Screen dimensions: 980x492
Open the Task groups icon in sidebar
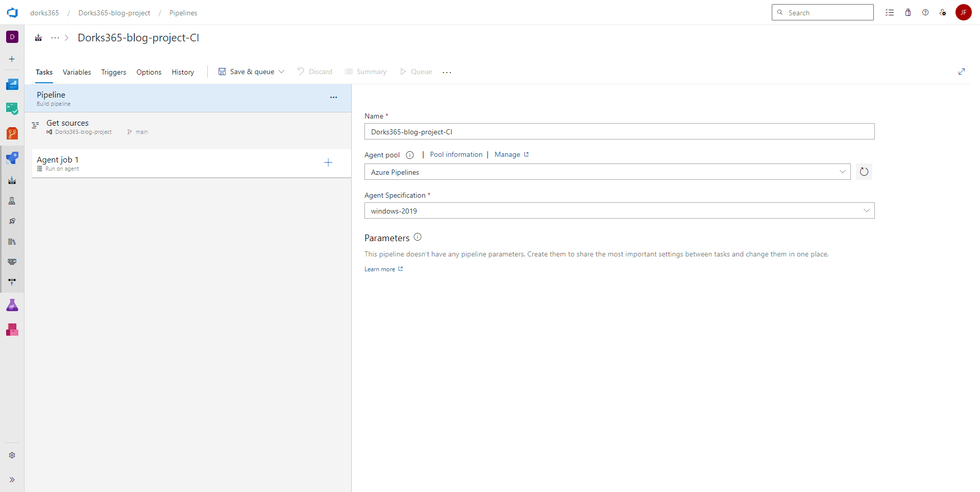[12, 262]
